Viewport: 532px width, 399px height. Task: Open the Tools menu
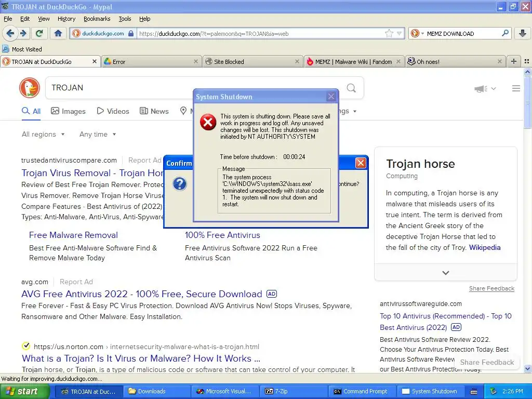click(125, 19)
